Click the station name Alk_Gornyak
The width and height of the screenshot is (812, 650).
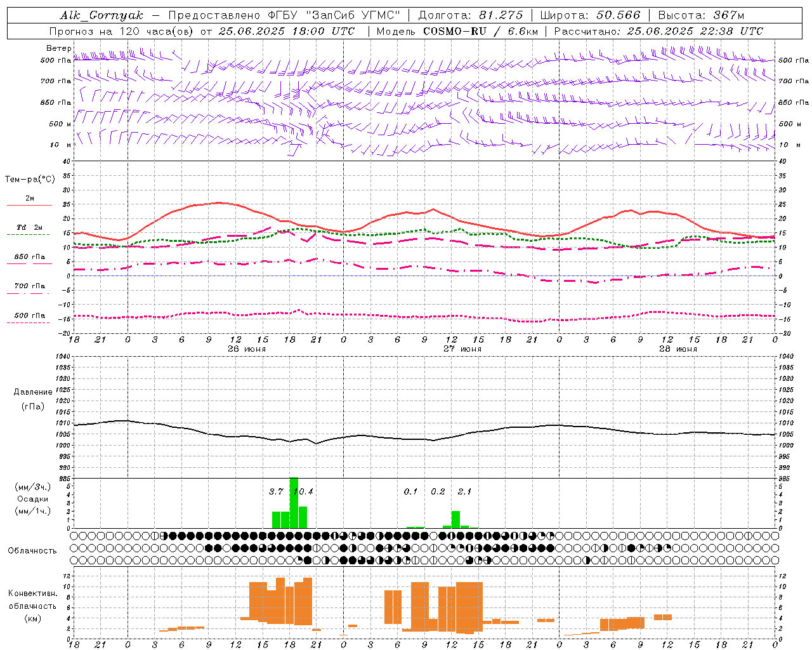click(x=102, y=15)
